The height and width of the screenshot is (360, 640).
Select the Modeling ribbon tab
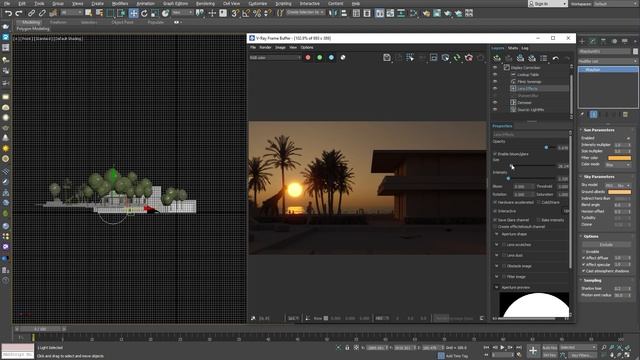click(x=31, y=22)
